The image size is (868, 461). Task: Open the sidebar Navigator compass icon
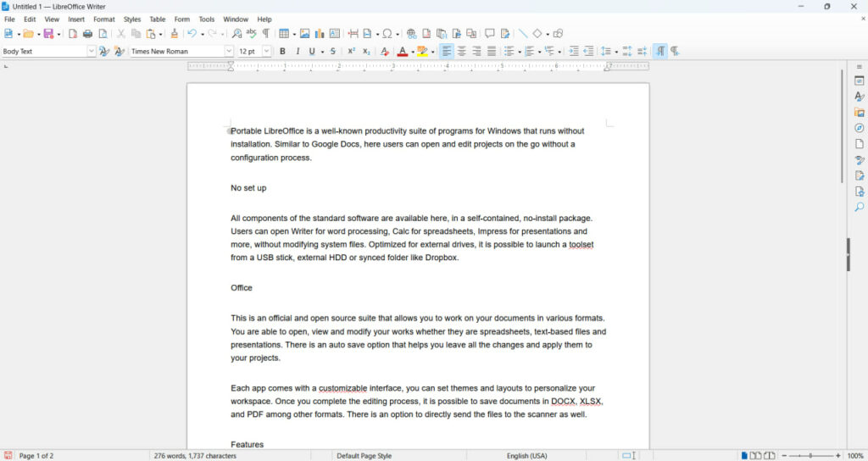pos(860,128)
